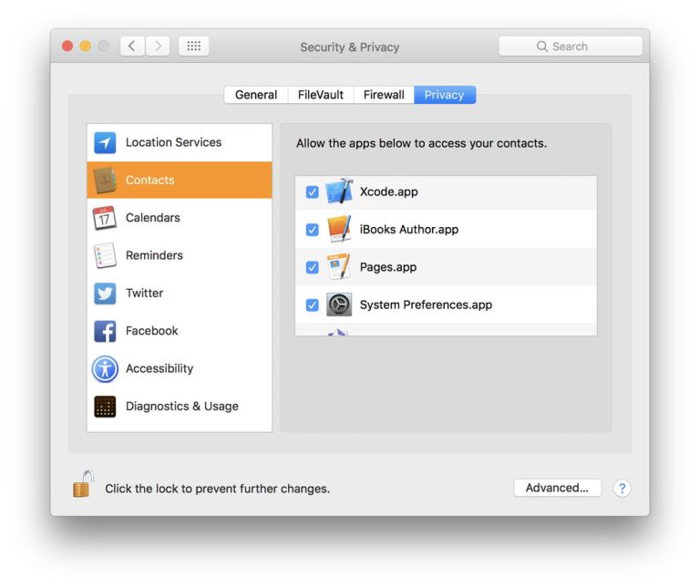Click the Pages app icon

point(339,267)
